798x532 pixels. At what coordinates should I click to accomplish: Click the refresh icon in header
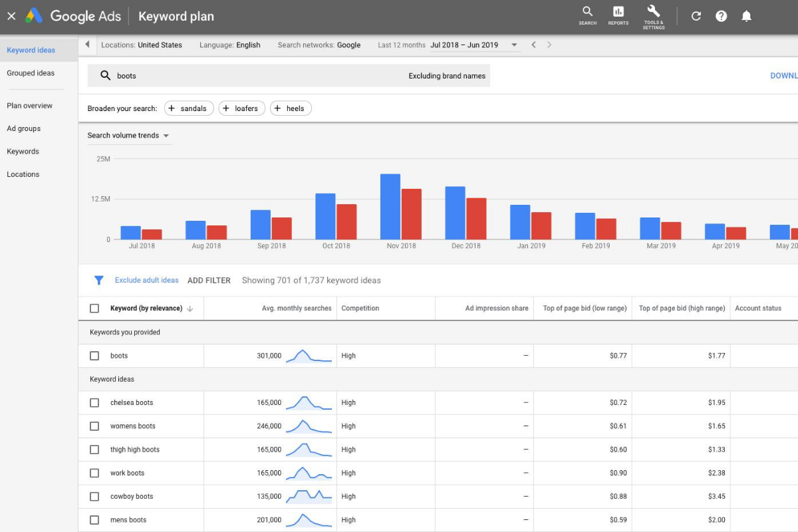[x=696, y=16]
